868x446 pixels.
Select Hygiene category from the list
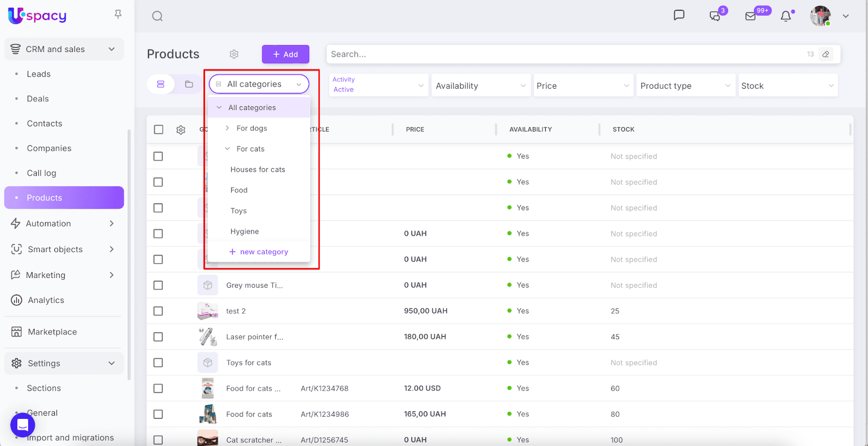(245, 231)
